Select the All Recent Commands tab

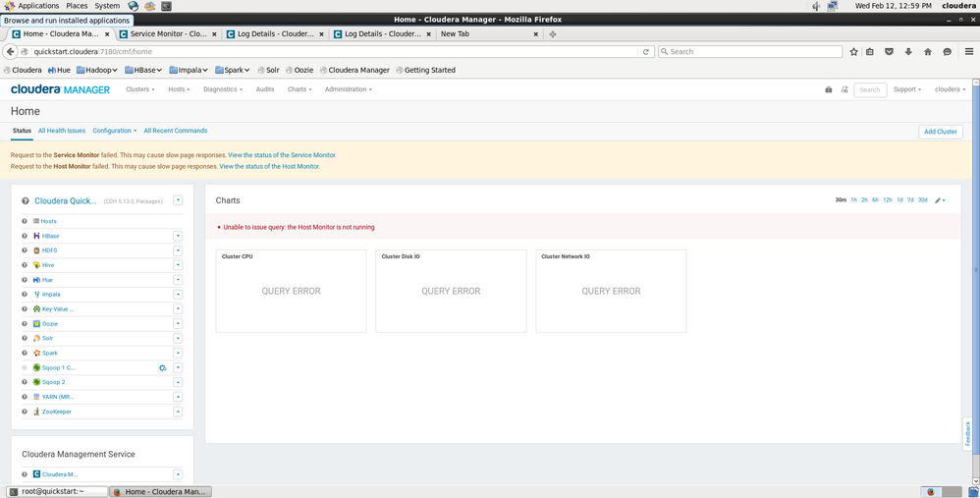coord(176,131)
